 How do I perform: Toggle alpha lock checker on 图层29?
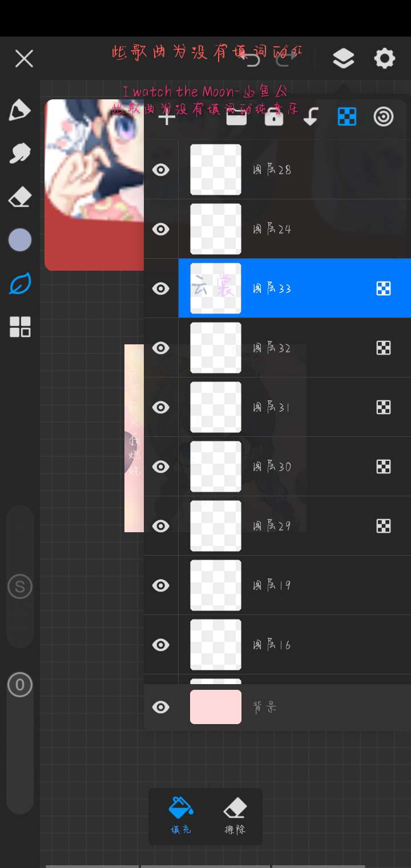coord(384,526)
